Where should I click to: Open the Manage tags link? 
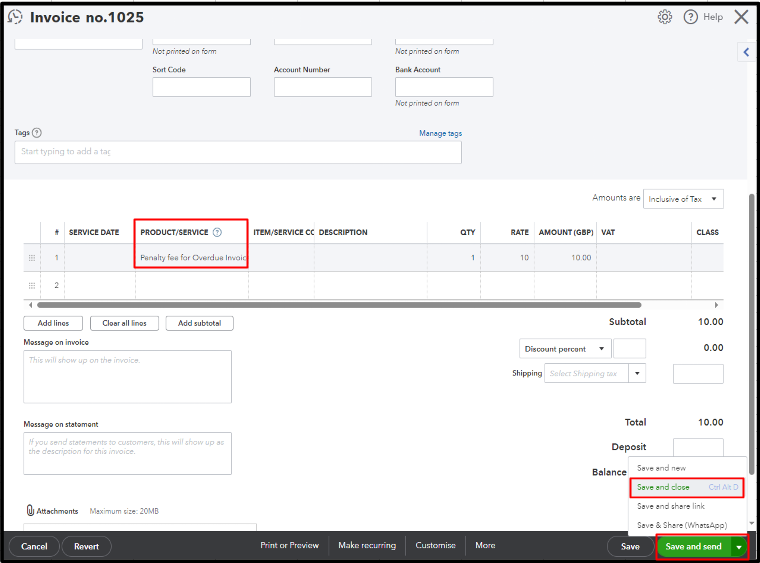[x=441, y=133]
